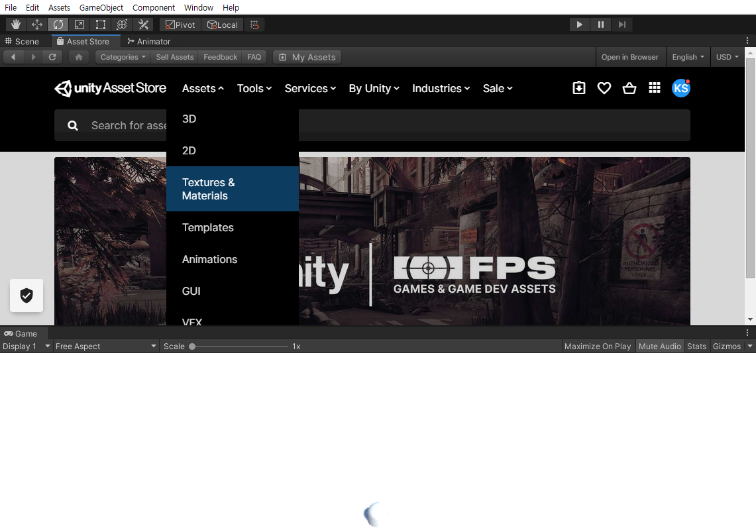Open the shopping cart

[x=629, y=88]
